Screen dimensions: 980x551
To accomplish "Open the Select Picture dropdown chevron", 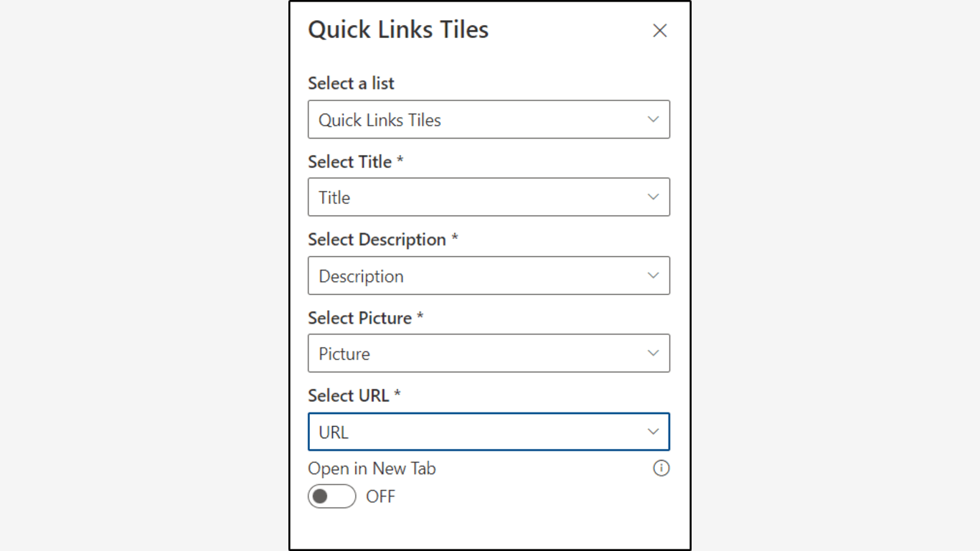I will pyautogui.click(x=653, y=353).
